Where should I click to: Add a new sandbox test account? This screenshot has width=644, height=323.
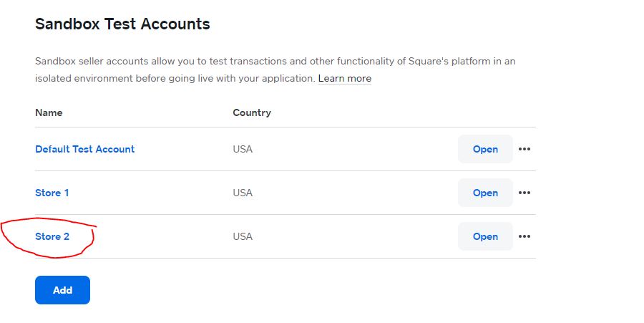tap(62, 290)
